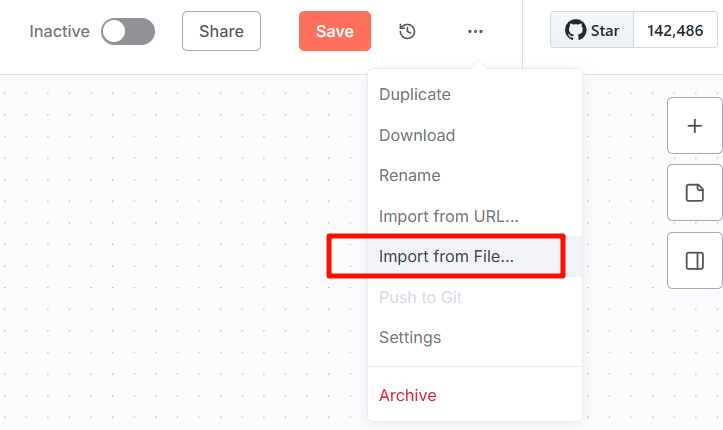Choose Import from URL...
The width and height of the screenshot is (723, 430).
(x=475, y=216)
